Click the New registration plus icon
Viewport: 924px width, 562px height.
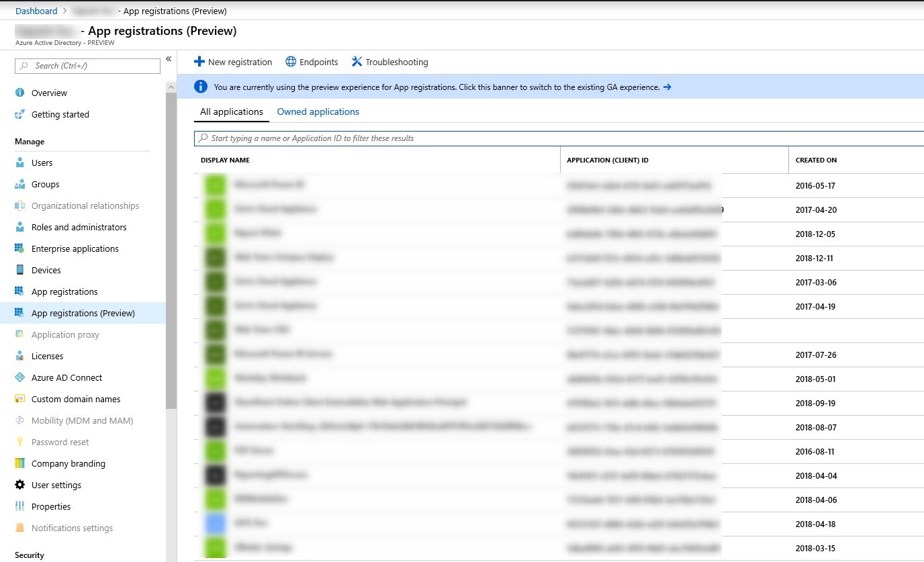coord(199,62)
